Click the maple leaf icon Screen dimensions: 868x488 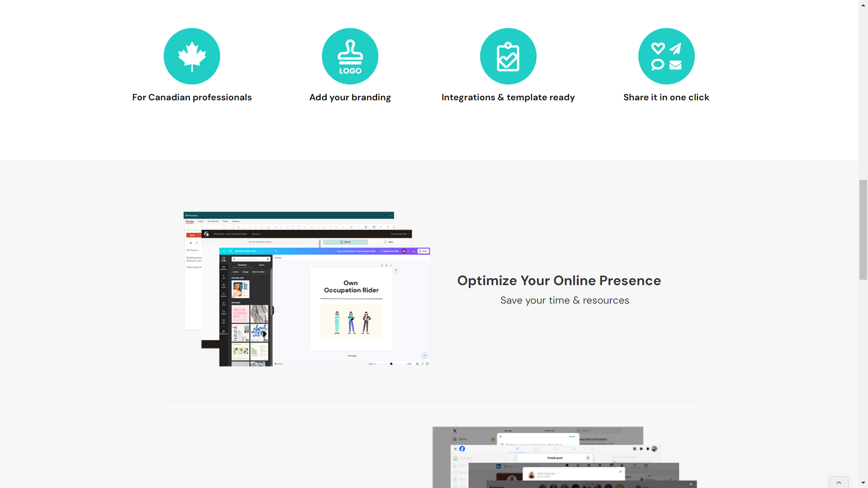192,56
